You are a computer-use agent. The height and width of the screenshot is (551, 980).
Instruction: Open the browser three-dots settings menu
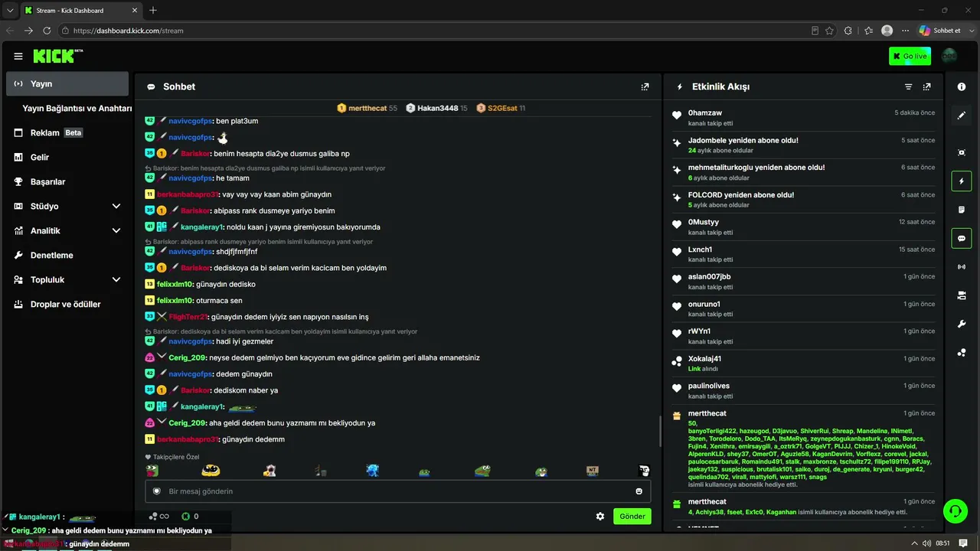coord(906,31)
